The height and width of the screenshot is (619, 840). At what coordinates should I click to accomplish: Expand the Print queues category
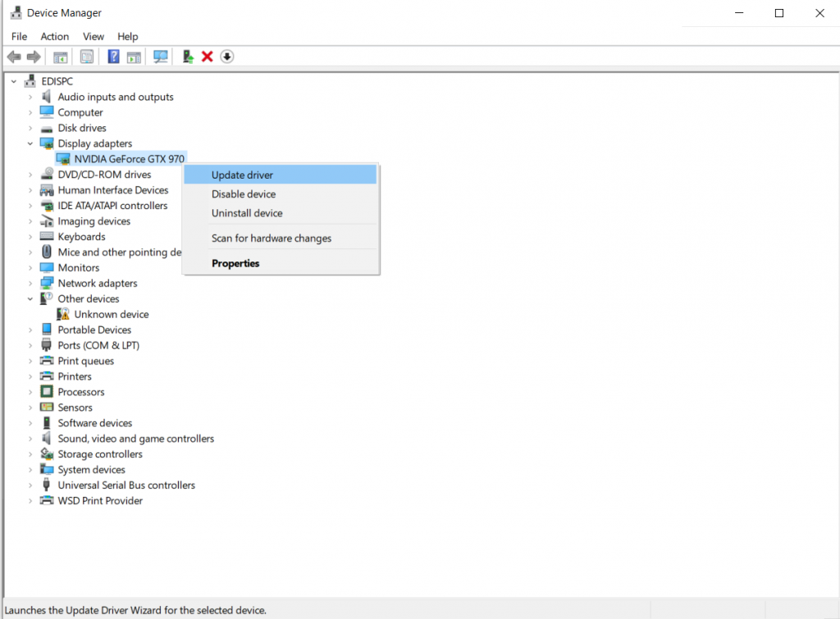30,361
